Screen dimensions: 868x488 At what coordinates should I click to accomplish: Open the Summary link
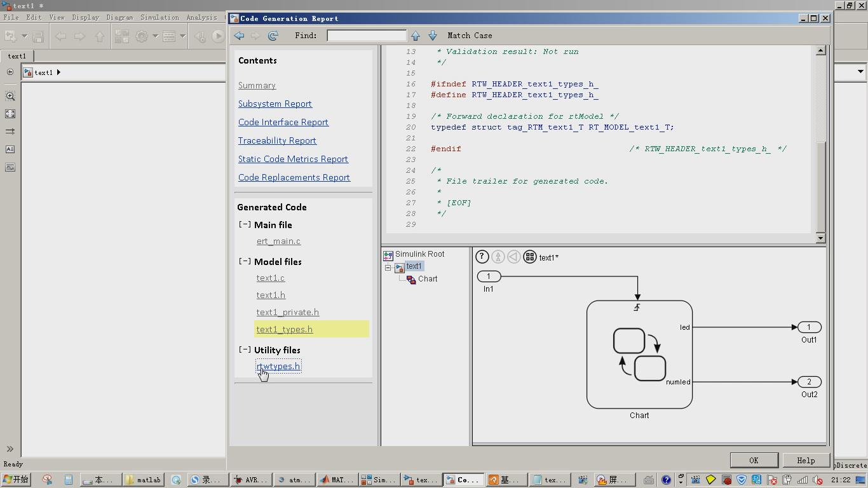click(257, 85)
